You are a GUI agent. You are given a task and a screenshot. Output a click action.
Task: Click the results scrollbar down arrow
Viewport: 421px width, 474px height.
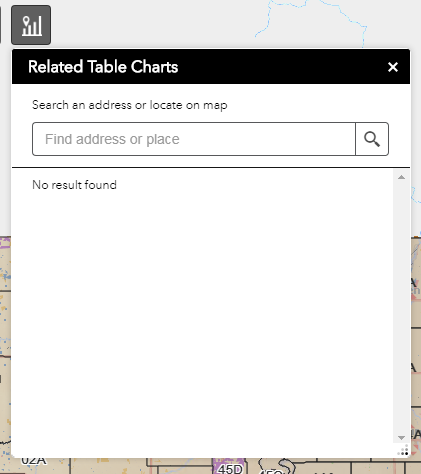(x=401, y=438)
